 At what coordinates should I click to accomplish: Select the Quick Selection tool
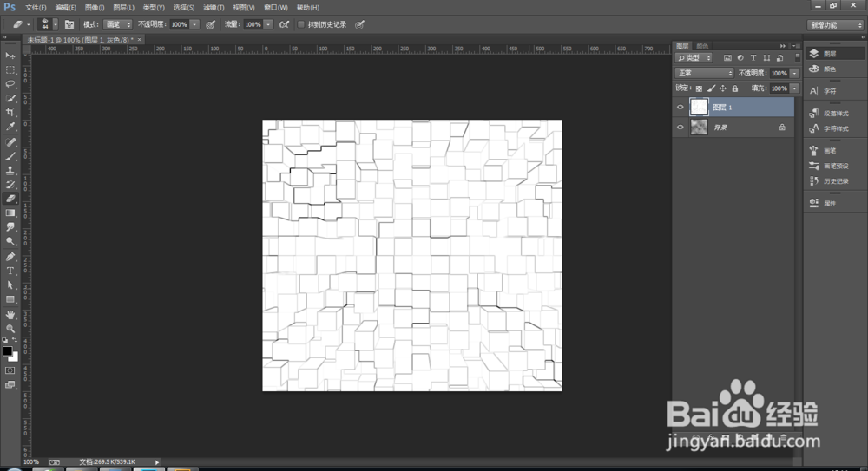click(x=10, y=98)
